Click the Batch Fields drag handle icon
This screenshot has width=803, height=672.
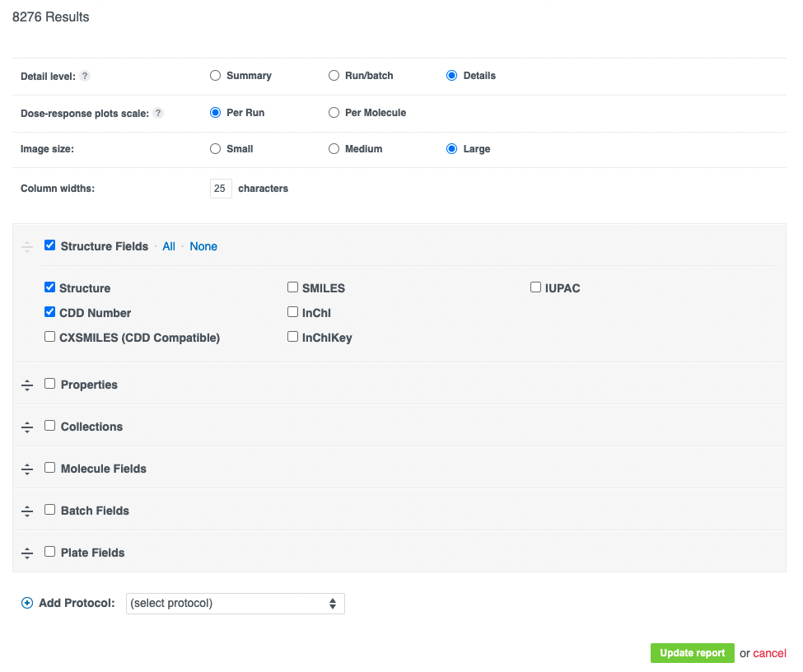[27, 511]
